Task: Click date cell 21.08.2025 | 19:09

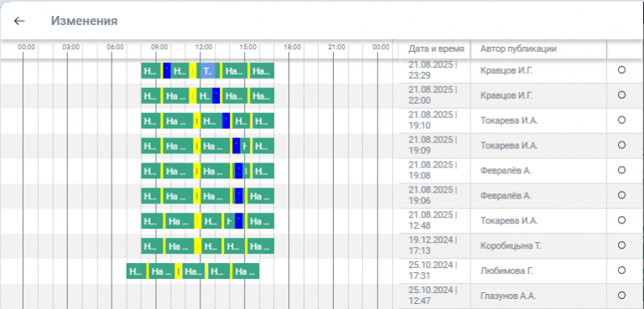Action: (x=433, y=145)
